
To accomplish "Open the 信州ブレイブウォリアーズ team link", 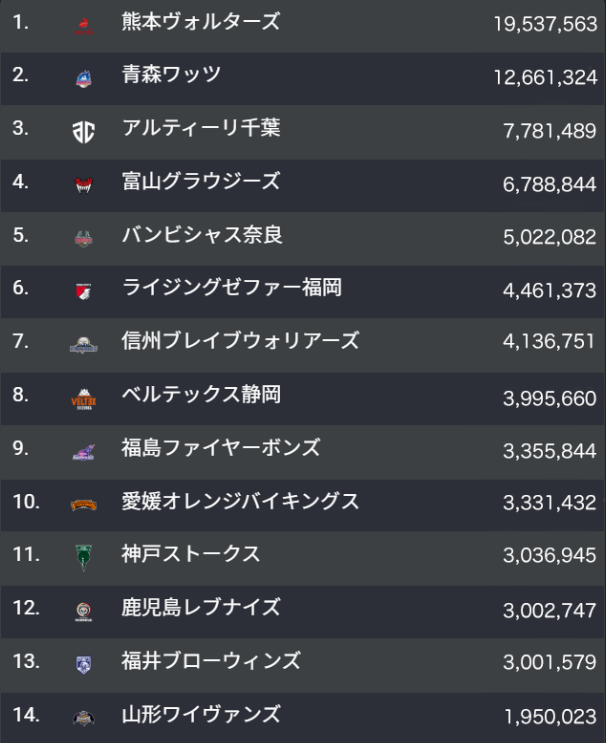I will pyautogui.click(x=240, y=341).
